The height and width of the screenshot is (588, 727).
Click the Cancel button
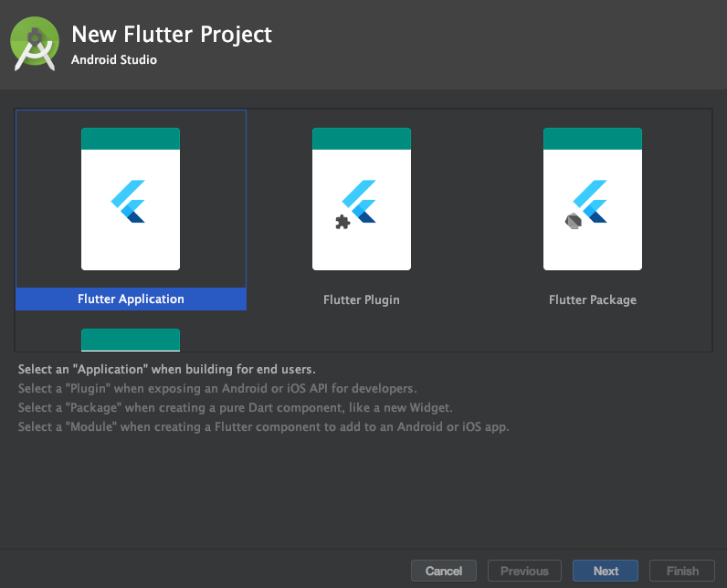pyautogui.click(x=444, y=571)
